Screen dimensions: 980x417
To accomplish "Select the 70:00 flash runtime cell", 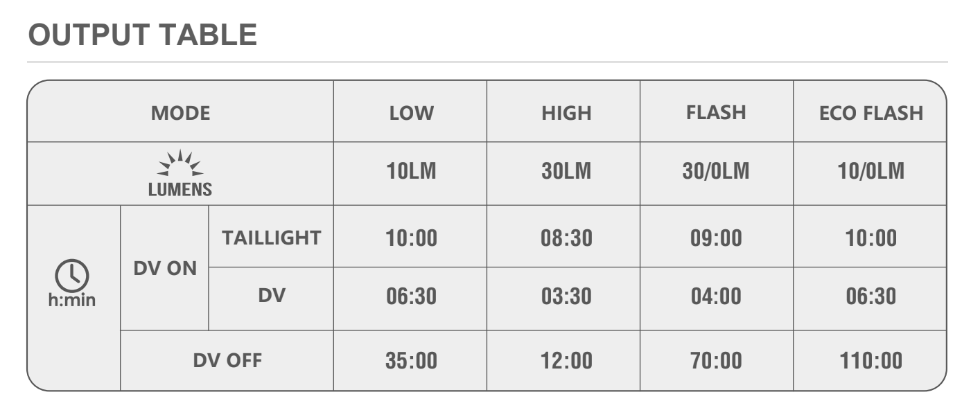I will (716, 361).
